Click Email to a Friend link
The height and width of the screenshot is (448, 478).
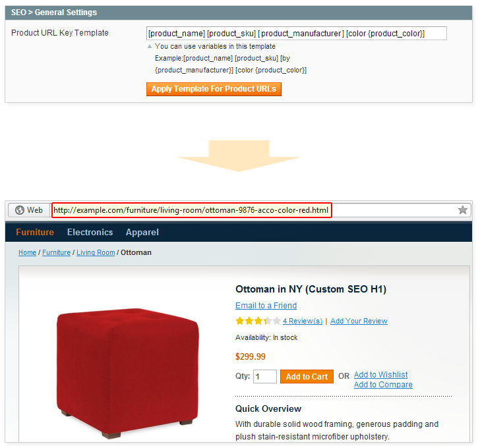coord(266,306)
